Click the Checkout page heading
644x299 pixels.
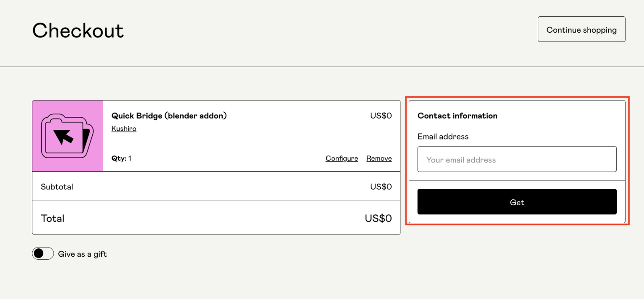point(78,31)
